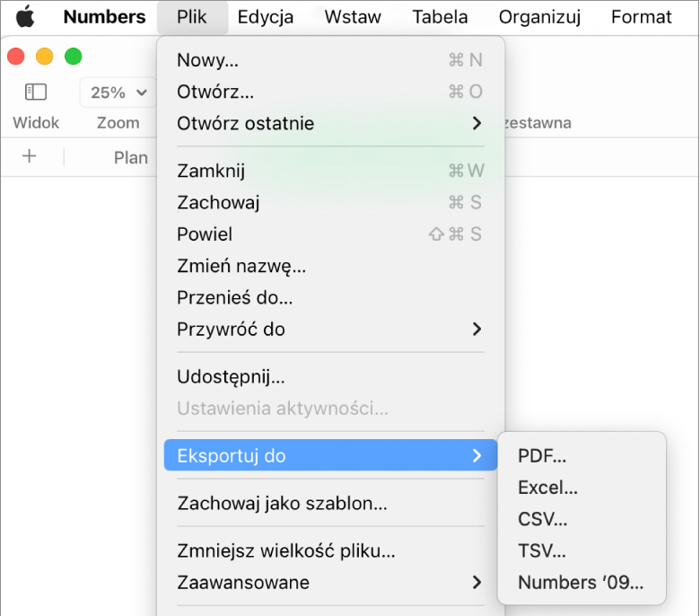Expand the Otwórz ostatnie submenu
This screenshot has width=700, height=616.
330,123
